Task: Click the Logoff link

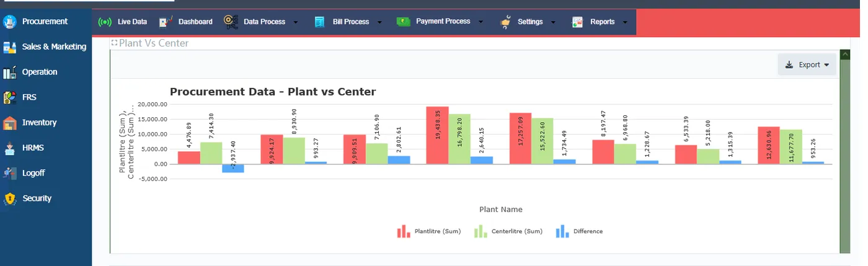Action: (x=33, y=174)
